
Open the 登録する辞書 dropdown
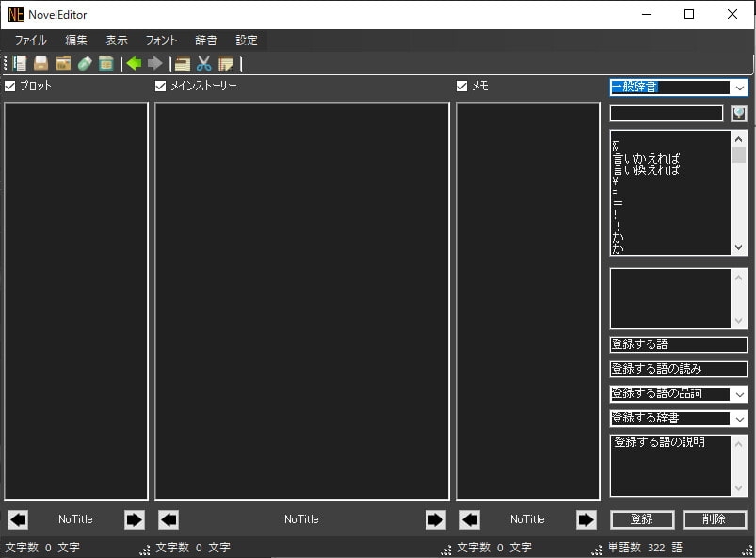pos(739,419)
